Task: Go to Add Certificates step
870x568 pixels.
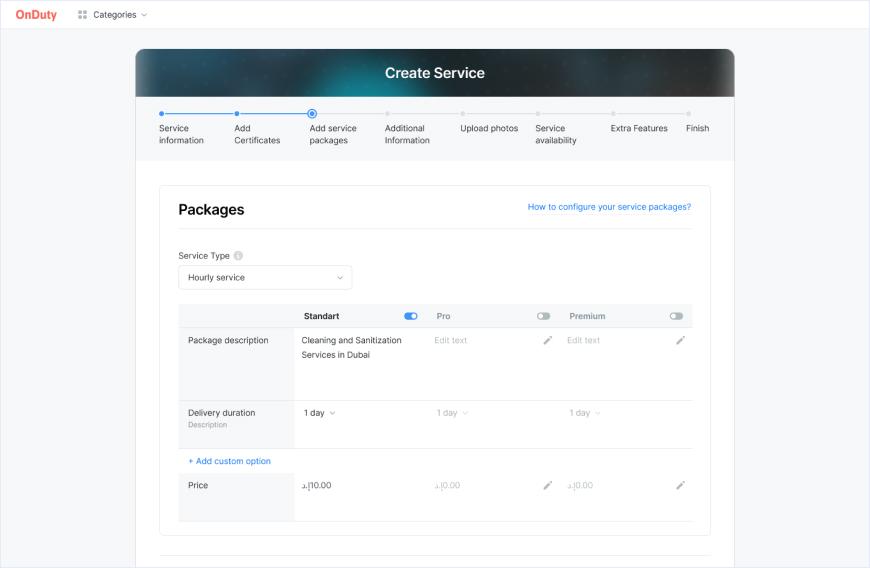Action: click(257, 134)
